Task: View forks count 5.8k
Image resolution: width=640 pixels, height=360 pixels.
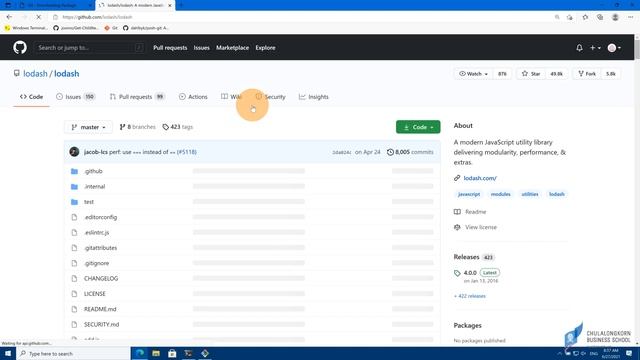Action: click(611, 74)
